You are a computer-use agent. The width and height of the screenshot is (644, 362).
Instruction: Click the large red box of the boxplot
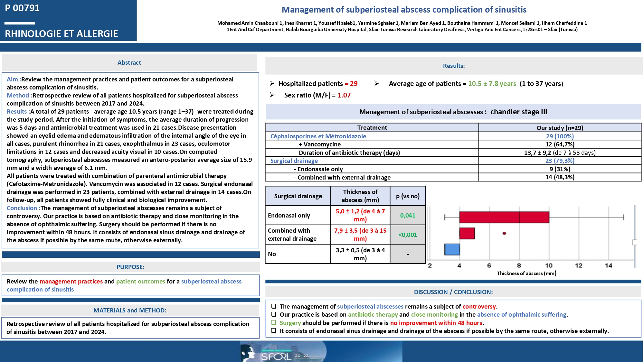point(504,217)
